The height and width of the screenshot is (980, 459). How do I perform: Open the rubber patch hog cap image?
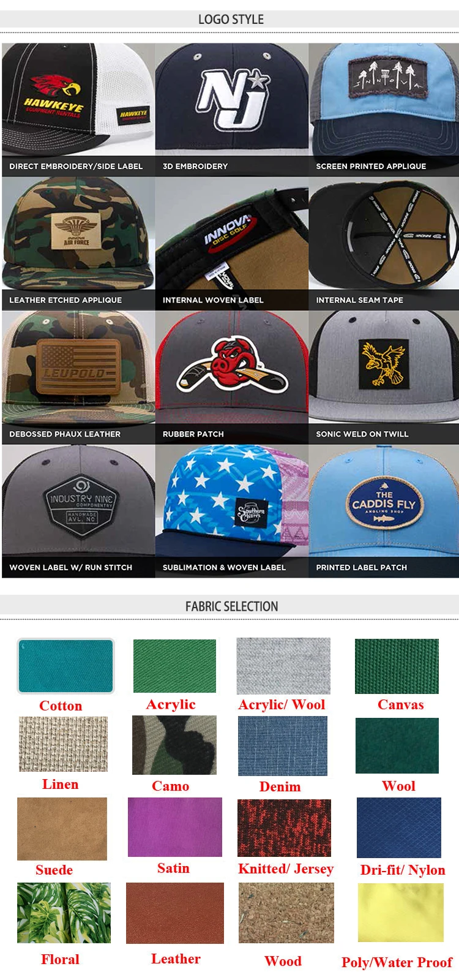pyautogui.click(x=232, y=377)
